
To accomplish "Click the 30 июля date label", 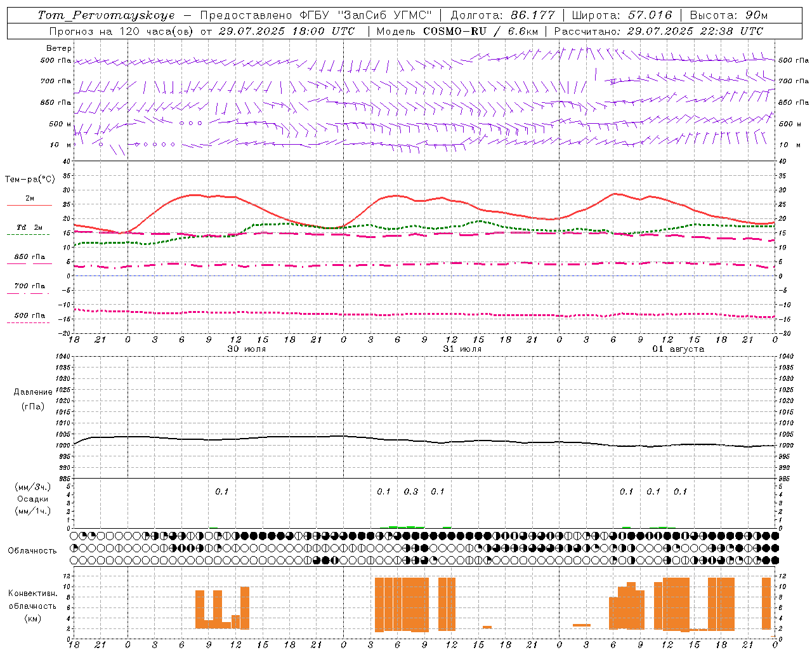I will [x=247, y=349].
